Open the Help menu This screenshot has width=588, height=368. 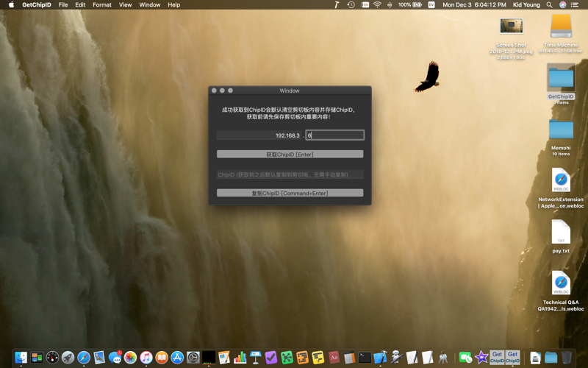pyautogui.click(x=173, y=4)
